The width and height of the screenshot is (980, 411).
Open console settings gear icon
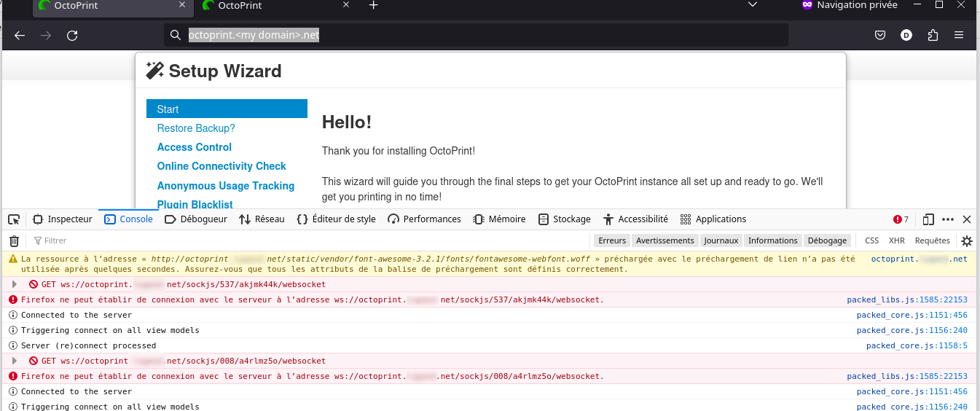pos(967,240)
